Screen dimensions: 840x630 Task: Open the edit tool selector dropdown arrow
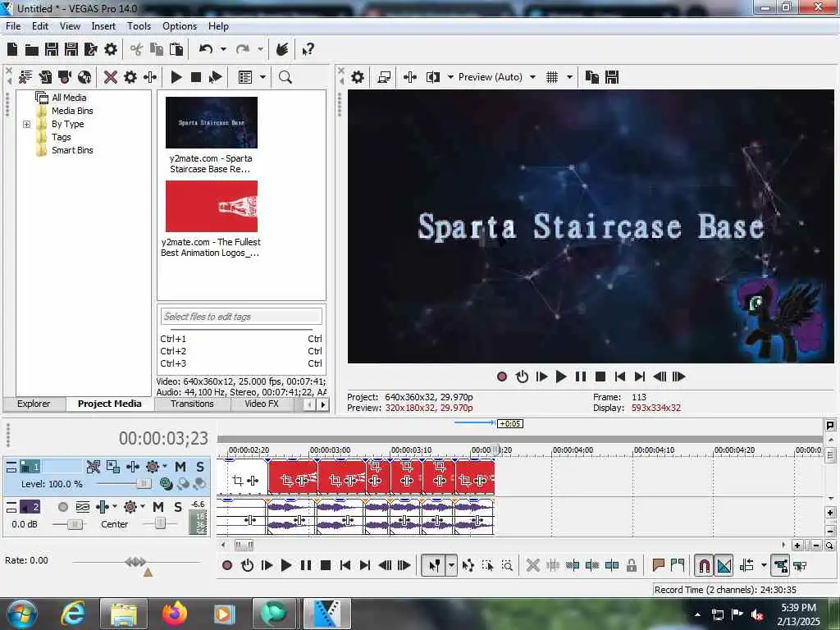pos(452,565)
